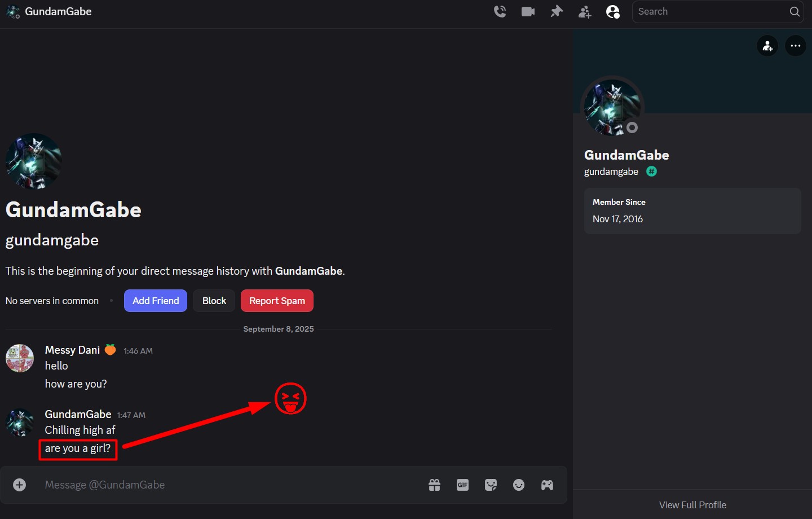
Task: Send a gift with the gift icon
Action: pyautogui.click(x=434, y=485)
